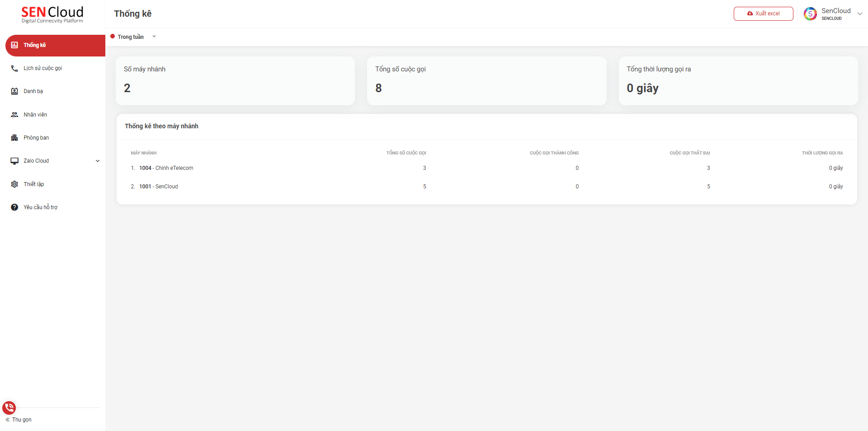
Task: Open extension 1004 - Chinh eTelecom row
Action: tap(166, 168)
